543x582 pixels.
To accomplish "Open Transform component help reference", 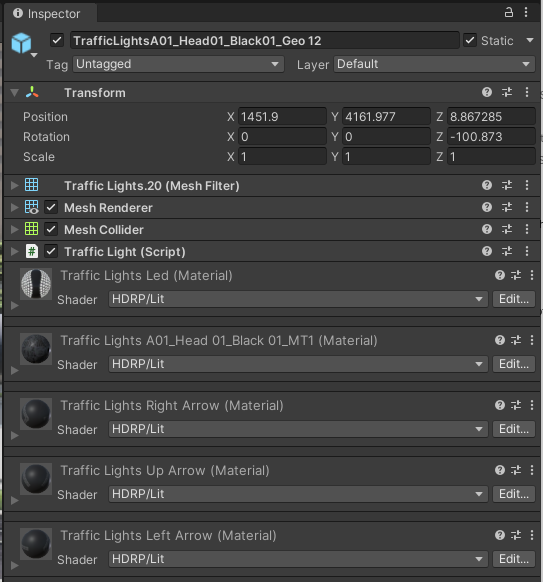I will point(487,92).
